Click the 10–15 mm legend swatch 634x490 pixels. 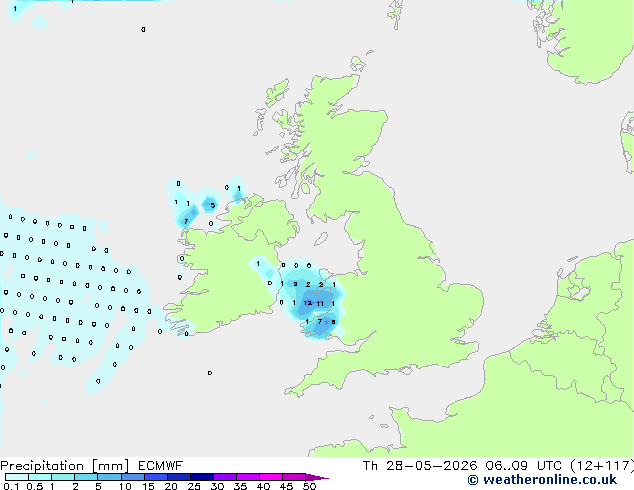pyautogui.click(x=132, y=477)
